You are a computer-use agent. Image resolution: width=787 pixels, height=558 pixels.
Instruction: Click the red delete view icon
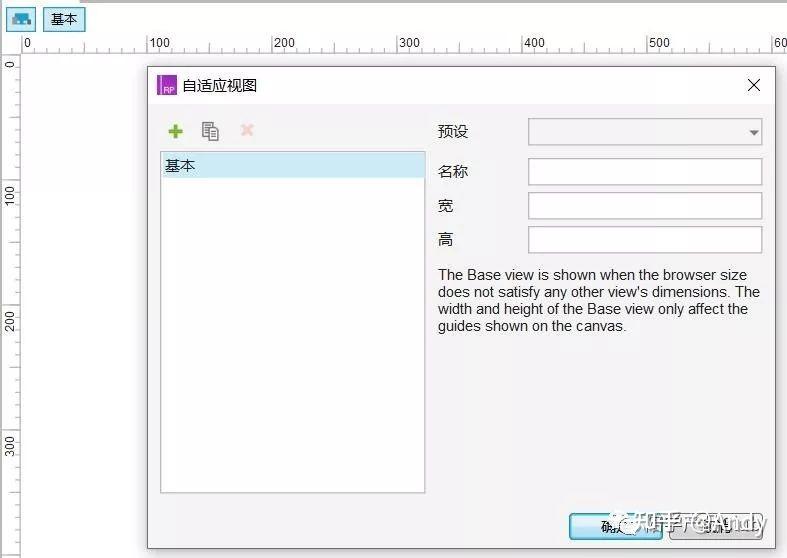click(x=247, y=130)
